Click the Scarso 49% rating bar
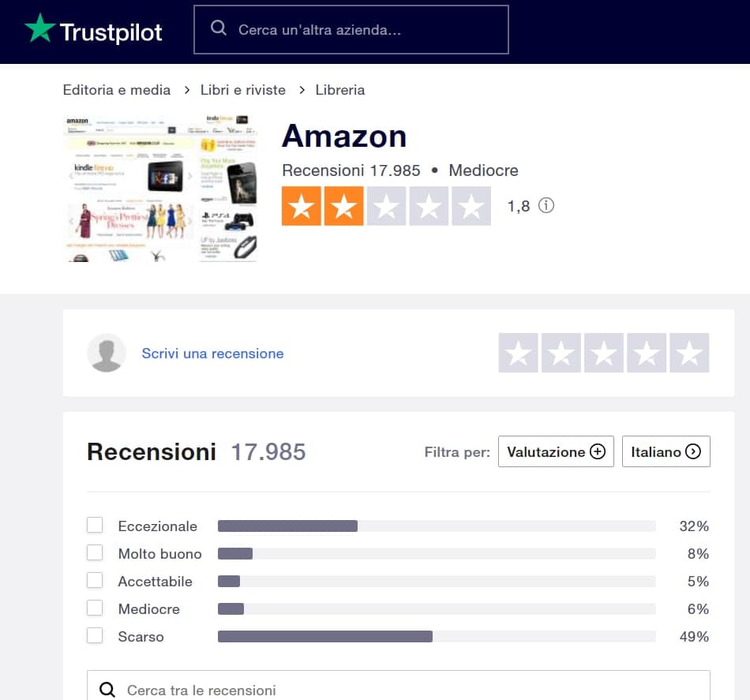 436,637
